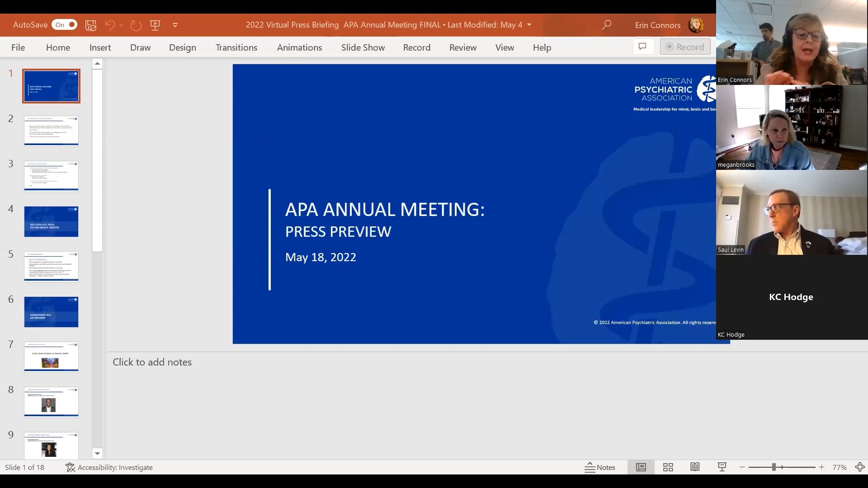868x488 pixels.
Task: Switch to Reading View icon
Action: click(x=695, y=467)
